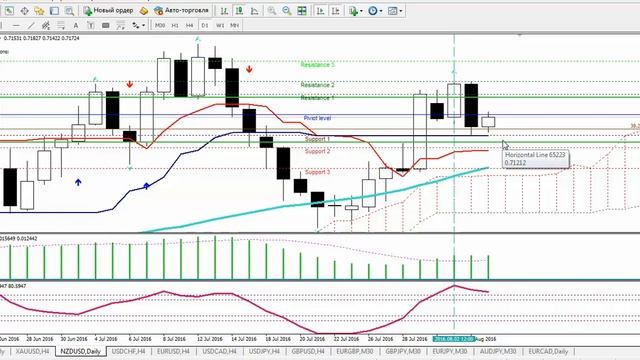Select the text A tool

tap(76, 25)
